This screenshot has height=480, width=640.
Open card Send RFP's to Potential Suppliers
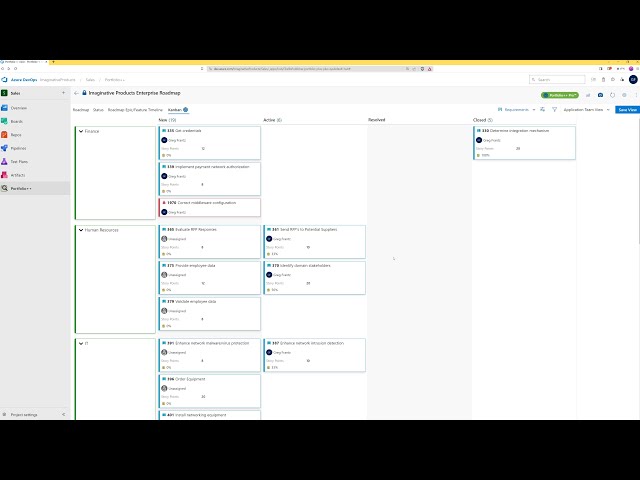(x=315, y=242)
